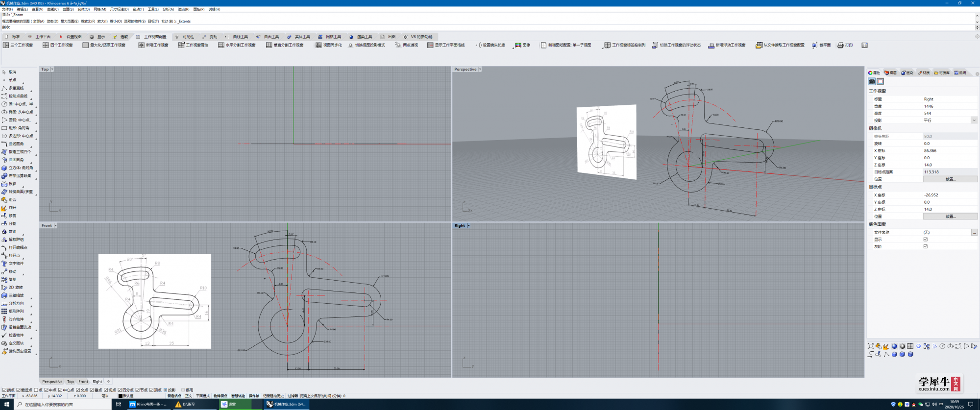Image resolution: width=980 pixels, height=410 pixels.
Task: Click the black 默认值 layer color swatch
Action: pos(121,396)
